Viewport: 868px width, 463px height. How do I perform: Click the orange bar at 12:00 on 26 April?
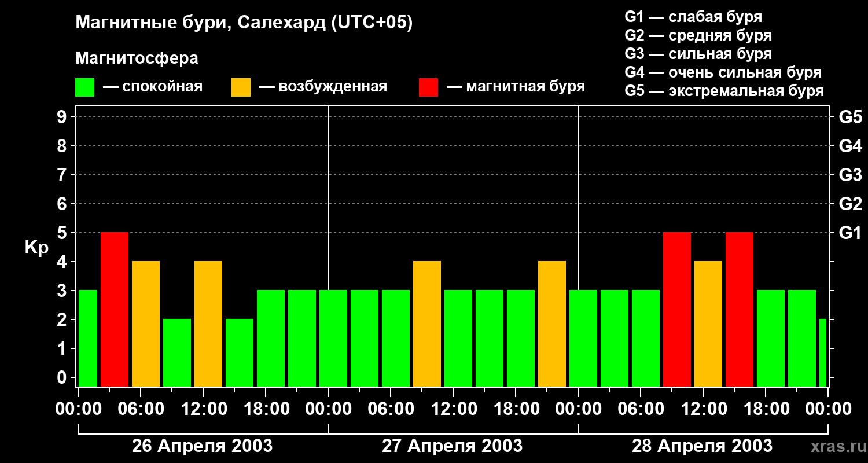pos(208,324)
